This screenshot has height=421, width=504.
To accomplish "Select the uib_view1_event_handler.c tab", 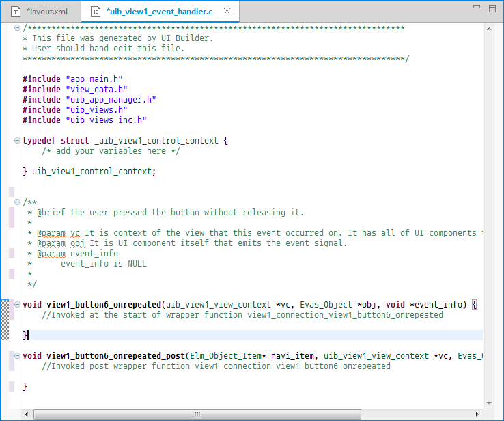I will (159, 12).
